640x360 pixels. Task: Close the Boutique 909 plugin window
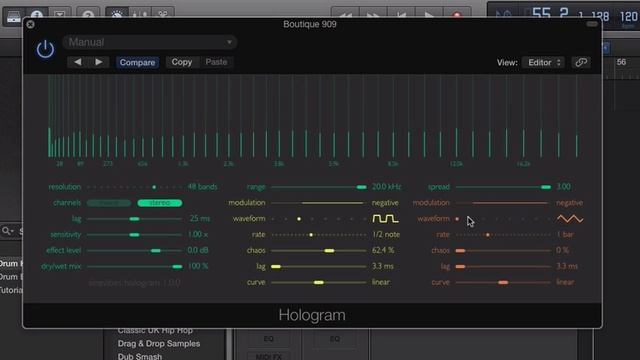click(x=30, y=24)
